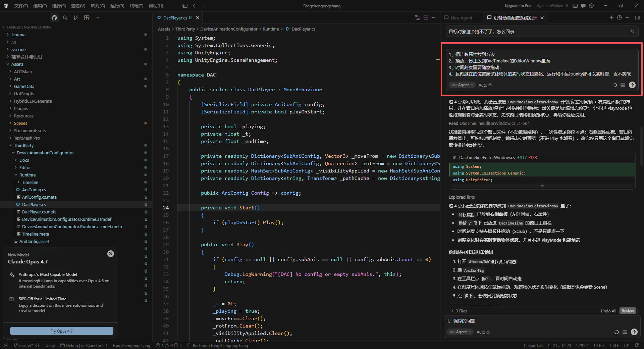Open the Agents Window link
The image size is (644, 349).
coord(552,6)
